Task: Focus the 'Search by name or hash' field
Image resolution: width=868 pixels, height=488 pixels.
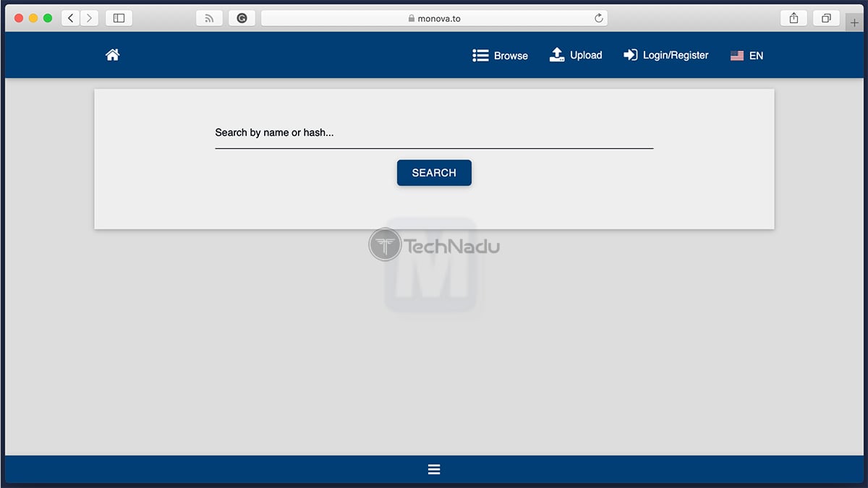Action: pos(434,133)
